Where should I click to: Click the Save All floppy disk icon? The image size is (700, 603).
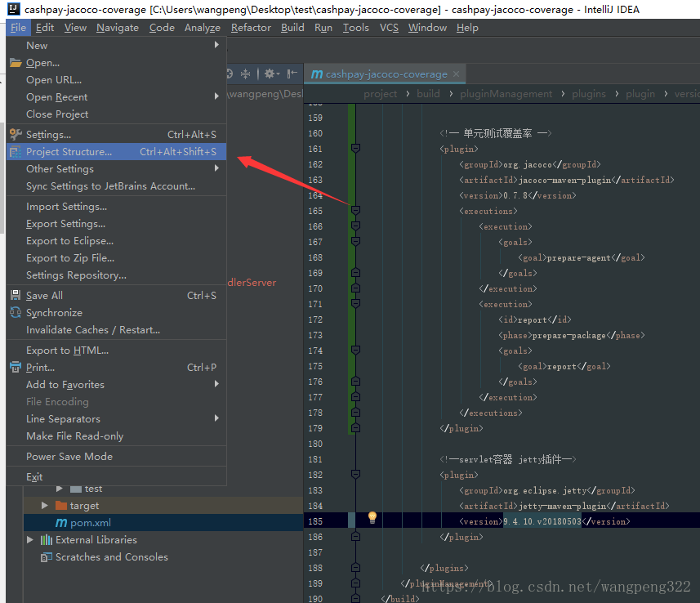tap(16, 295)
